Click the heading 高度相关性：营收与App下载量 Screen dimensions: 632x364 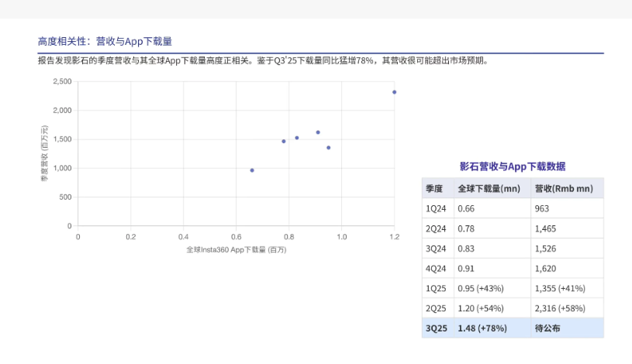pos(105,41)
